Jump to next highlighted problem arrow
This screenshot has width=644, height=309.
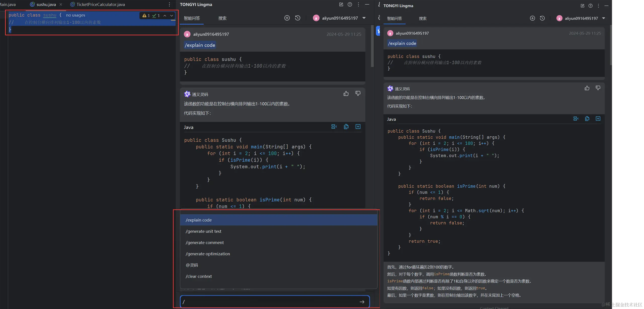[x=172, y=16]
